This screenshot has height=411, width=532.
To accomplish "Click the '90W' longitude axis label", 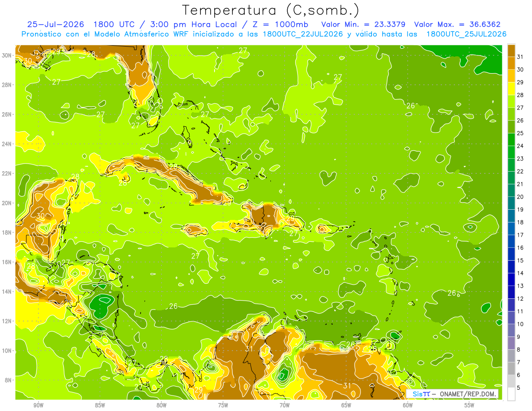I will (38, 405).
